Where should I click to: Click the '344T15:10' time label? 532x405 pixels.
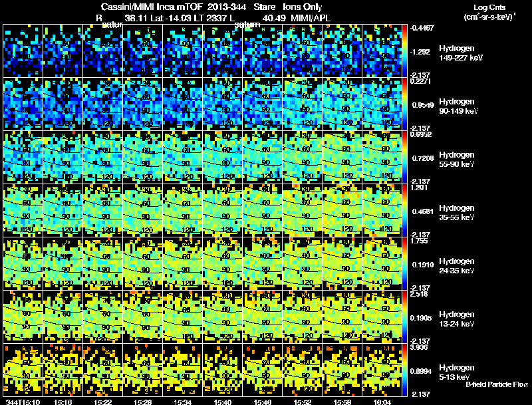pyautogui.click(x=23, y=402)
